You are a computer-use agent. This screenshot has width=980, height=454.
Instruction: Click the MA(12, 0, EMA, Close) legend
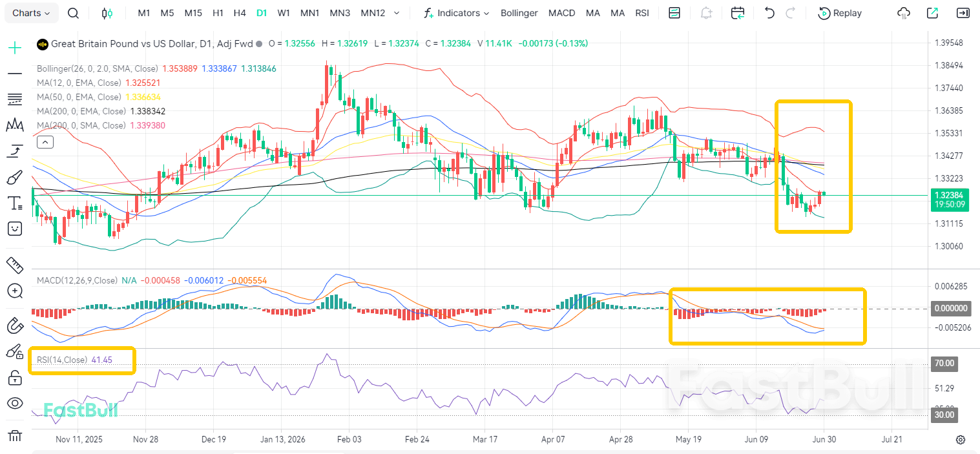pyautogui.click(x=79, y=83)
